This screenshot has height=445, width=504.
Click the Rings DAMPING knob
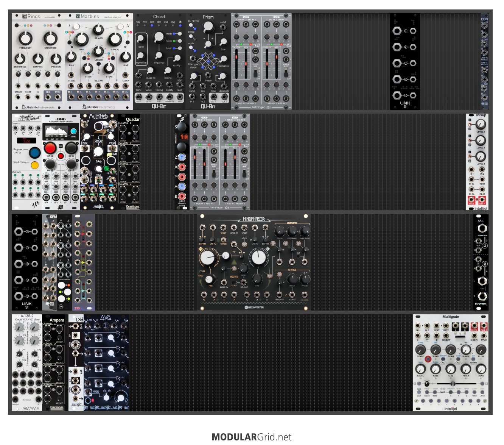(38, 59)
